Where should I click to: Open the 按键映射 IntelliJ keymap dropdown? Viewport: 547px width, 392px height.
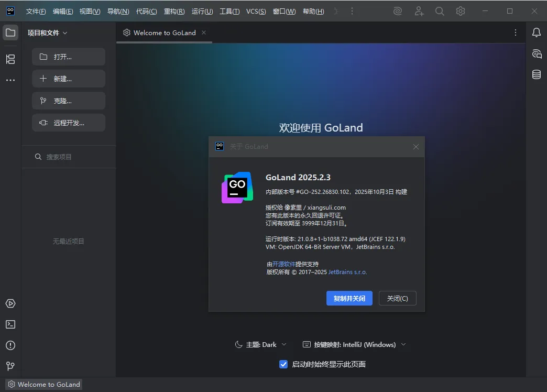pos(354,344)
